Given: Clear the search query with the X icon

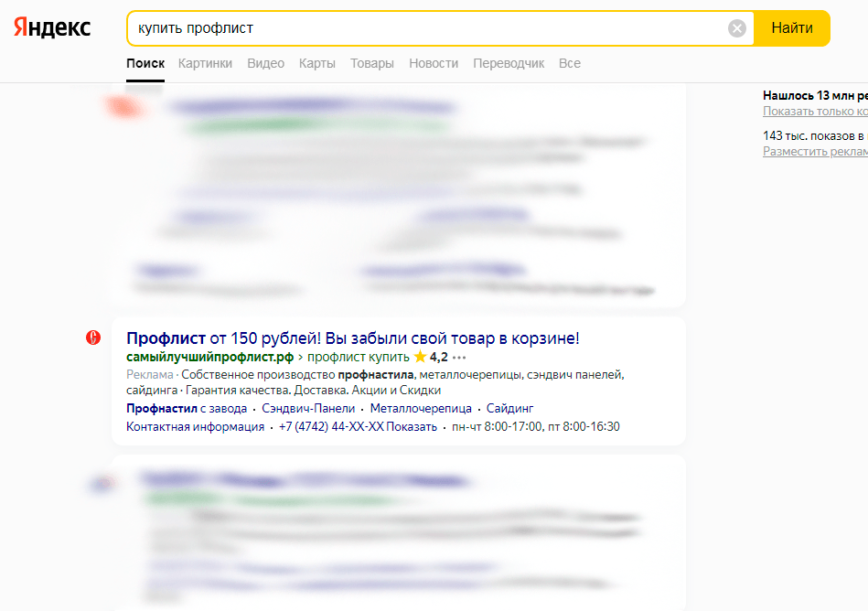Looking at the screenshot, I should pos(737,28).
